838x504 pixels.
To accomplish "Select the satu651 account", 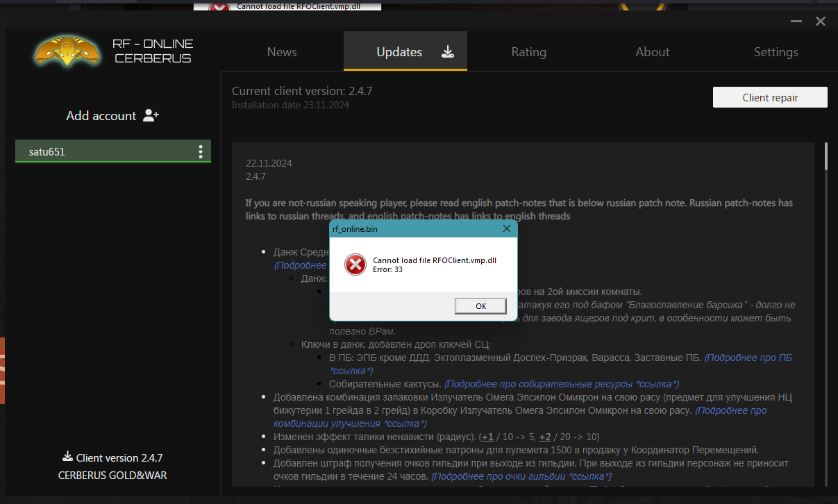I will 113,151.
